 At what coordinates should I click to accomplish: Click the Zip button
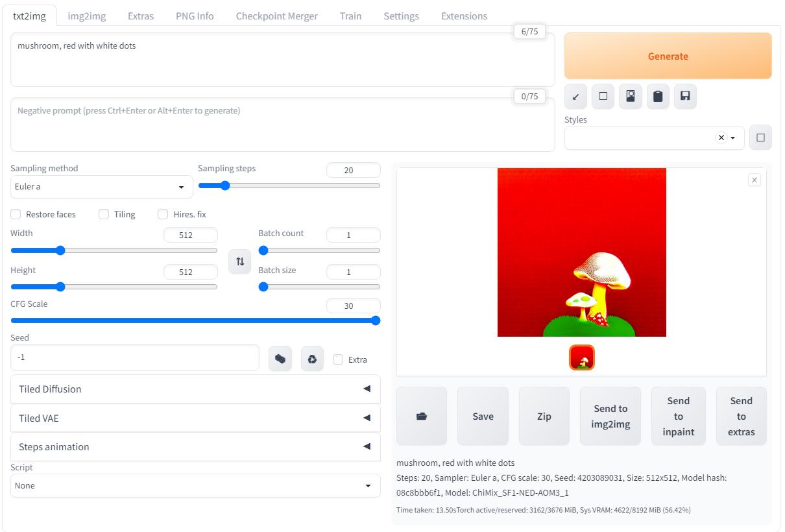click(x=544, y=417)
